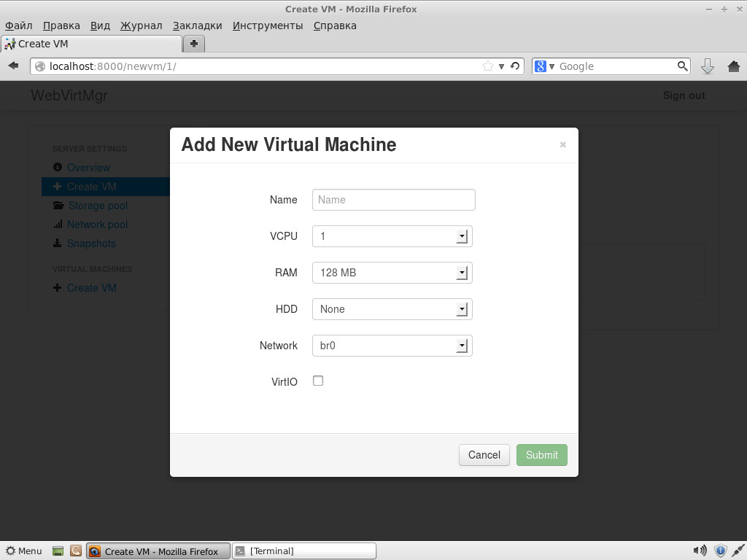Image resolution: width=747 pixels, height=560 pixels.
Task: Reload the page with the refresh icon
Action: click(515, 66)
